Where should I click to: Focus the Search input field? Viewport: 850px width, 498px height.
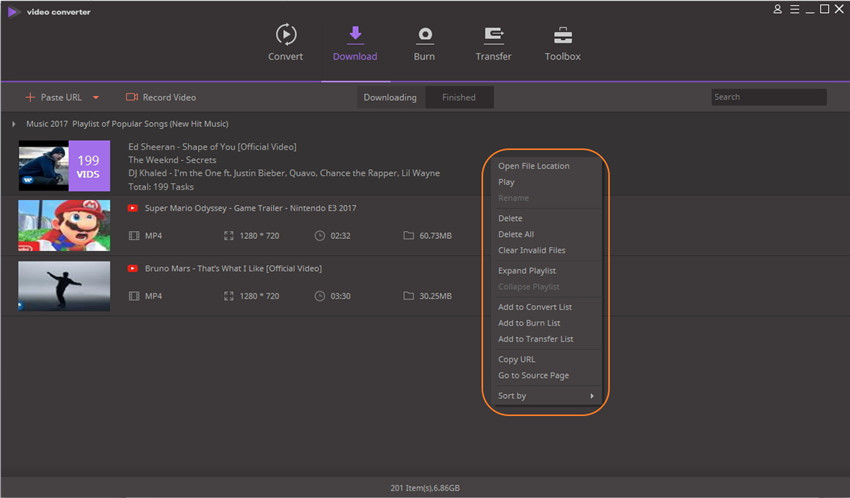click(769, 97)
